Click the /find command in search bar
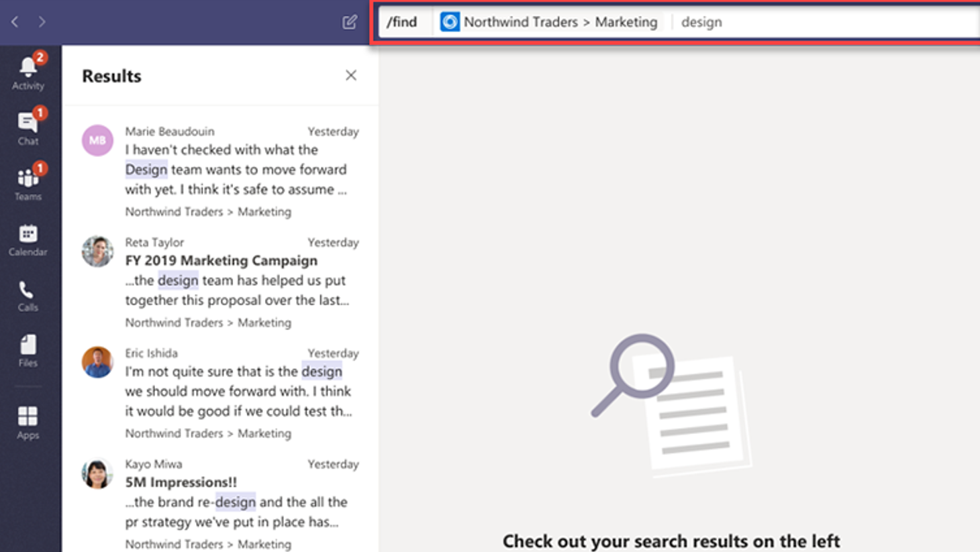The image size is (980, 552). point(401,22)
